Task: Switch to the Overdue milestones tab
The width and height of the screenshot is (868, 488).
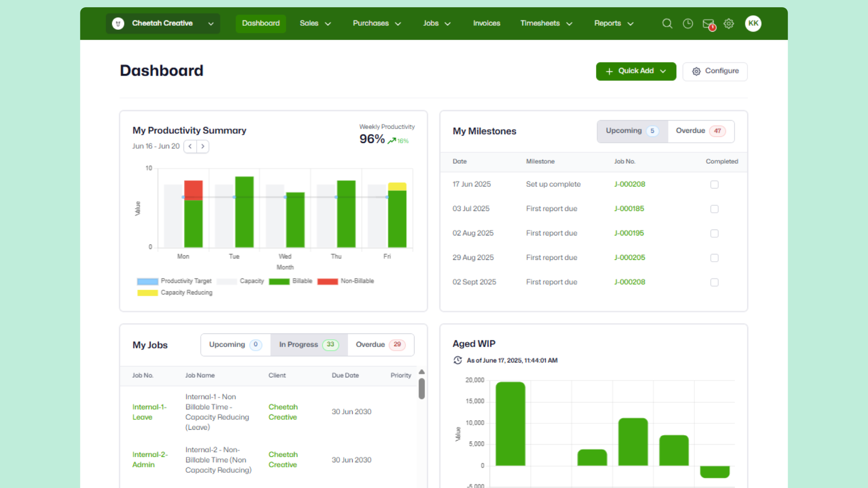Action: pyautogui.click(x=700, y=131)
